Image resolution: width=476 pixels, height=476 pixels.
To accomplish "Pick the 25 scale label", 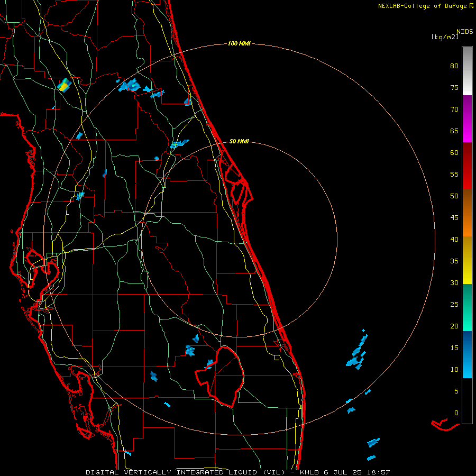I will (454, 304).
